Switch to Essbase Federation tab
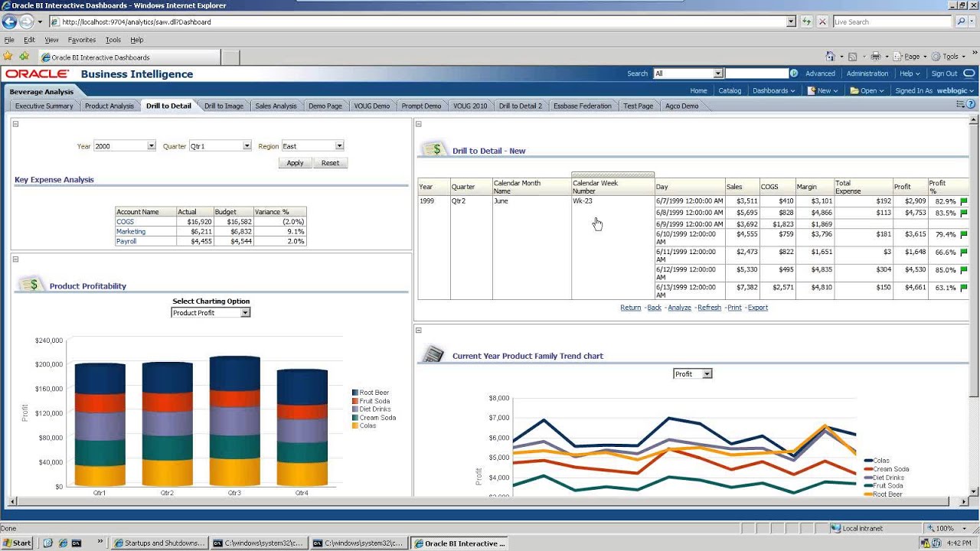The image size is (980, 551). tap(583, 106)
